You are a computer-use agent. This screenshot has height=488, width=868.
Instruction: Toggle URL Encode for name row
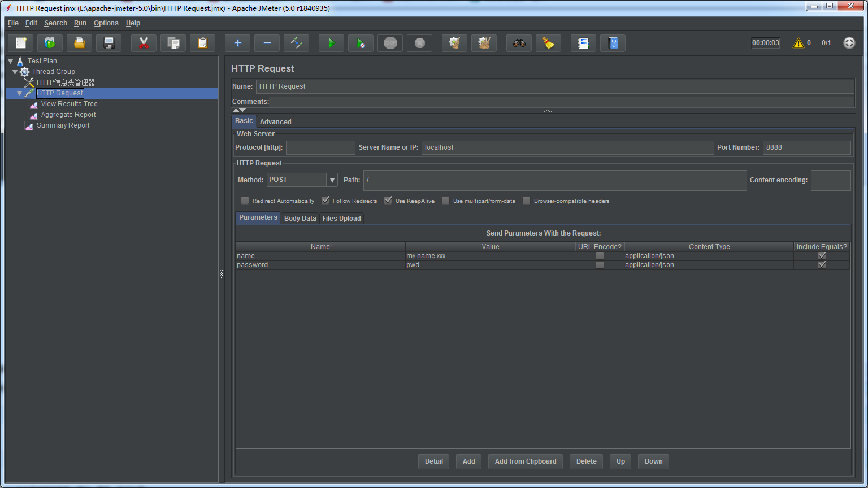(x=600, y=256)
